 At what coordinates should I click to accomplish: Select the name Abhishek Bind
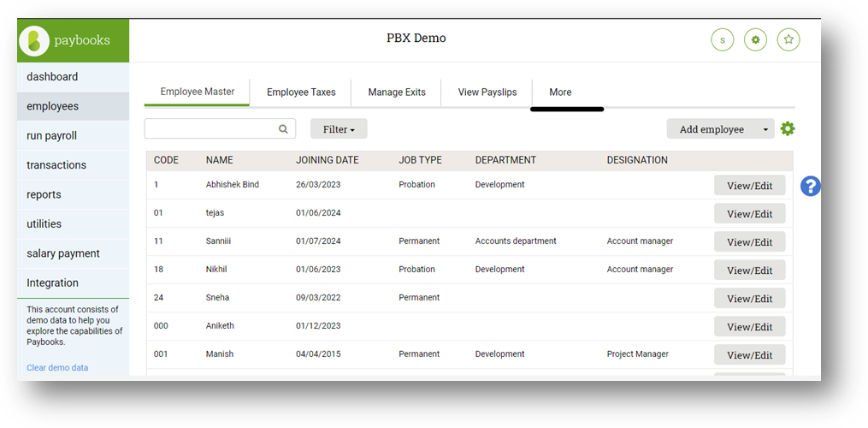click(232, 185)
